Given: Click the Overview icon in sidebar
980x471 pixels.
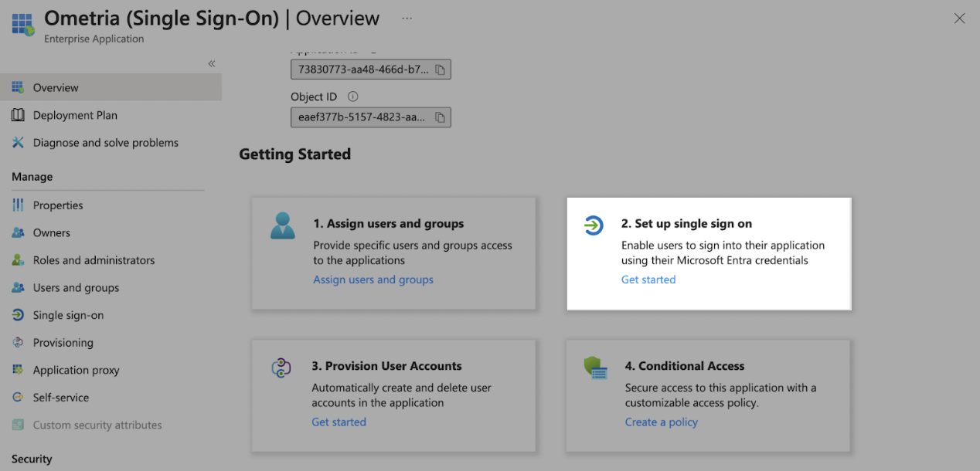Looking at the screenshot, I should pos(18,87).
